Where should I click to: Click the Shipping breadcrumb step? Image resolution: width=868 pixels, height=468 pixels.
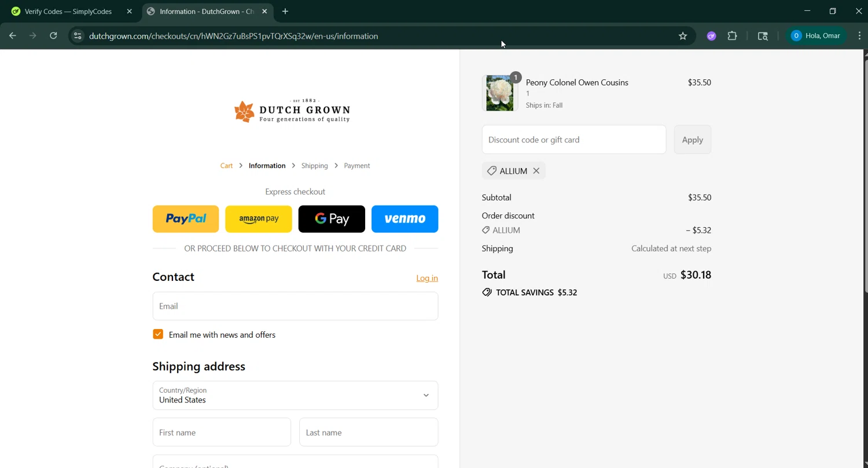314,166
